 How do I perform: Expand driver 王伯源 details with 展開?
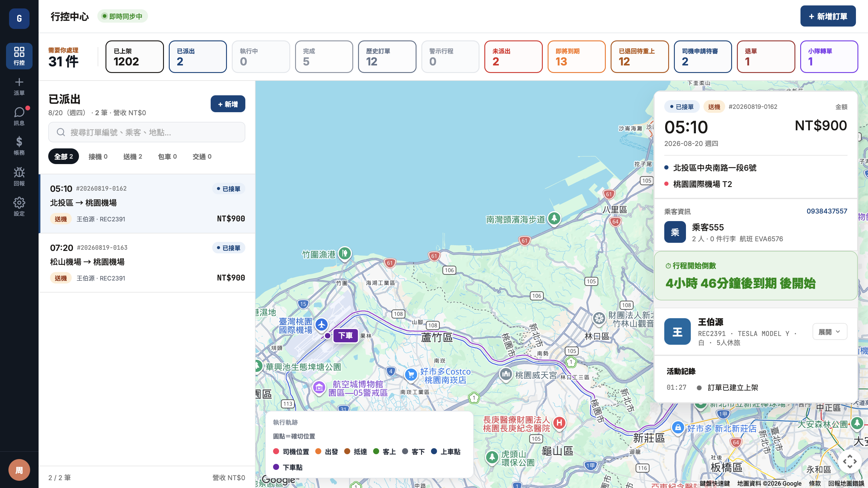[830, 332]
